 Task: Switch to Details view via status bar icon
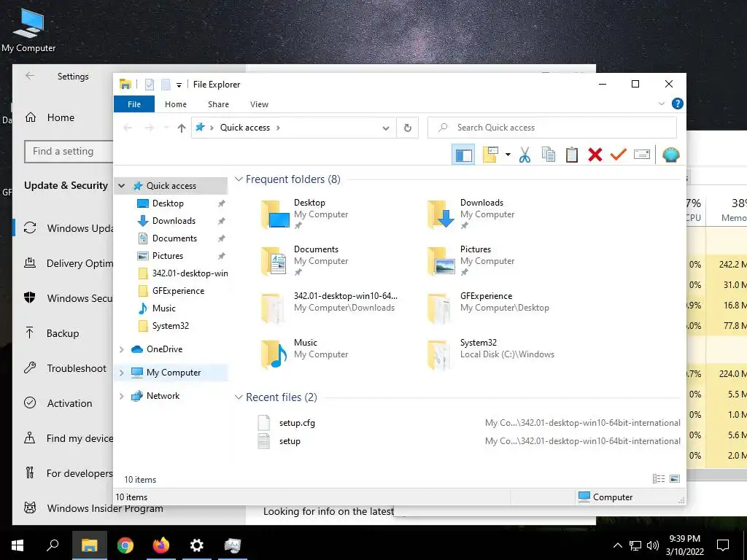659,478
